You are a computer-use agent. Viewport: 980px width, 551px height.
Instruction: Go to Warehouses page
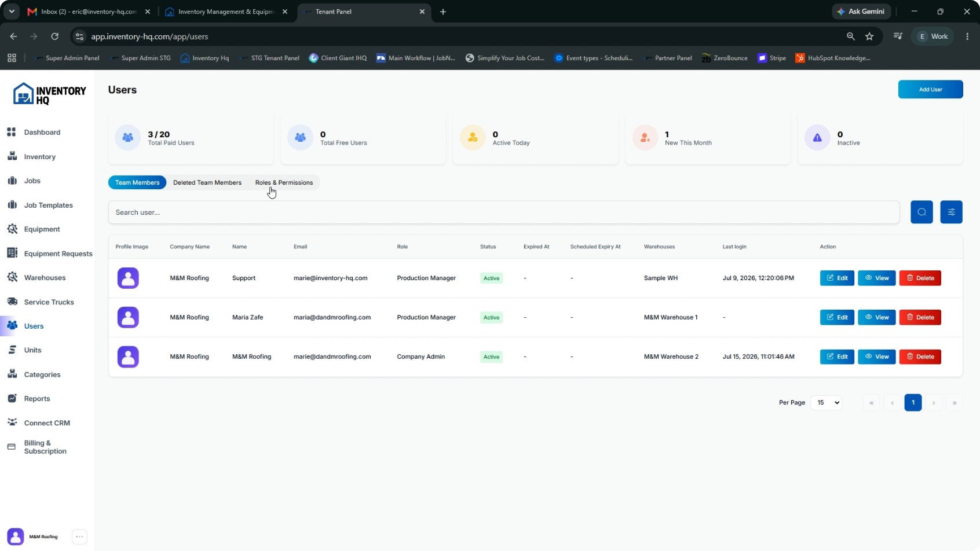(x=45, y=278)
